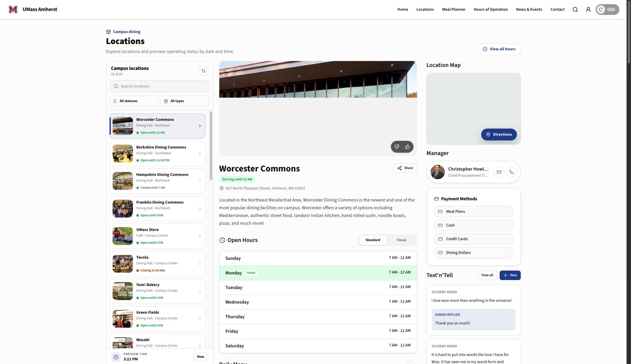Click the address map pin icon
The image size is (631, 364).
click(x=221, y=188)
